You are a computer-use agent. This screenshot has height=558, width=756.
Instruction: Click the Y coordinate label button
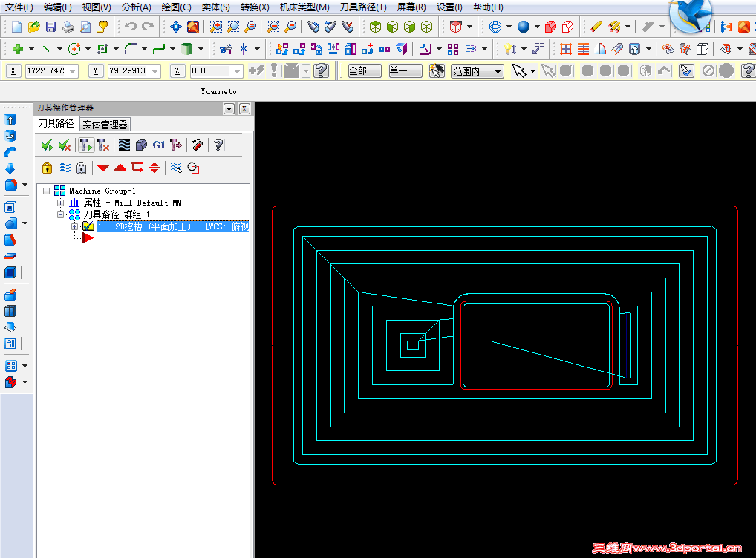pyautogui.click(x=96, y=71)
